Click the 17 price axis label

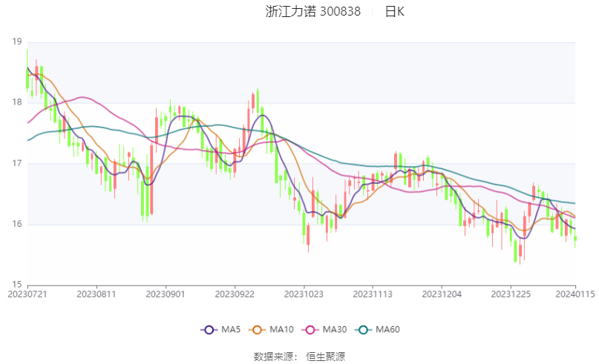coord(17,163)
